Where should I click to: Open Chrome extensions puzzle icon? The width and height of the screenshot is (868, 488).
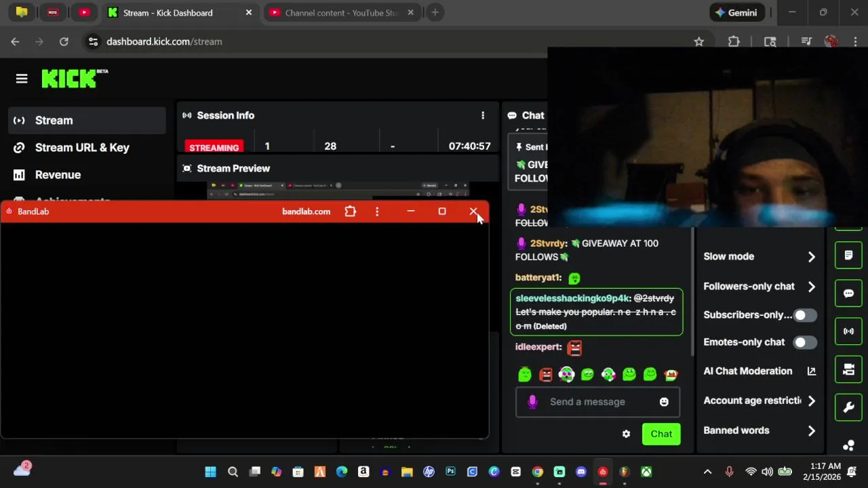click(x=734, y=41)
